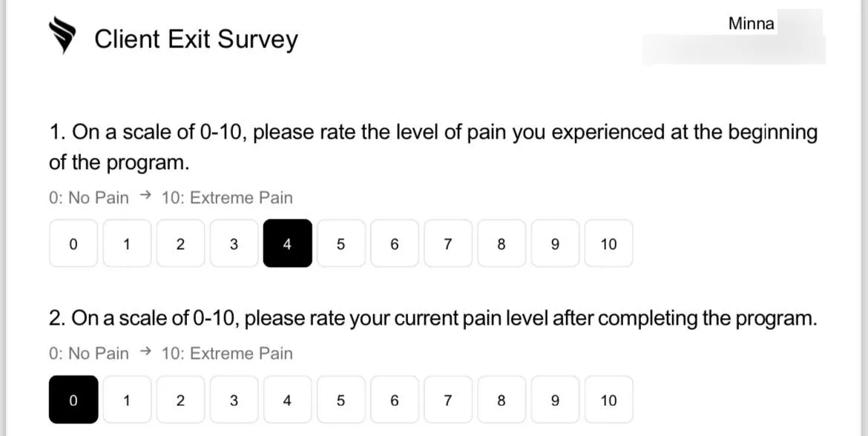Deselect the highlighted 4 in question one
Viewport: 868px width, 436px height.
[287, 243]
